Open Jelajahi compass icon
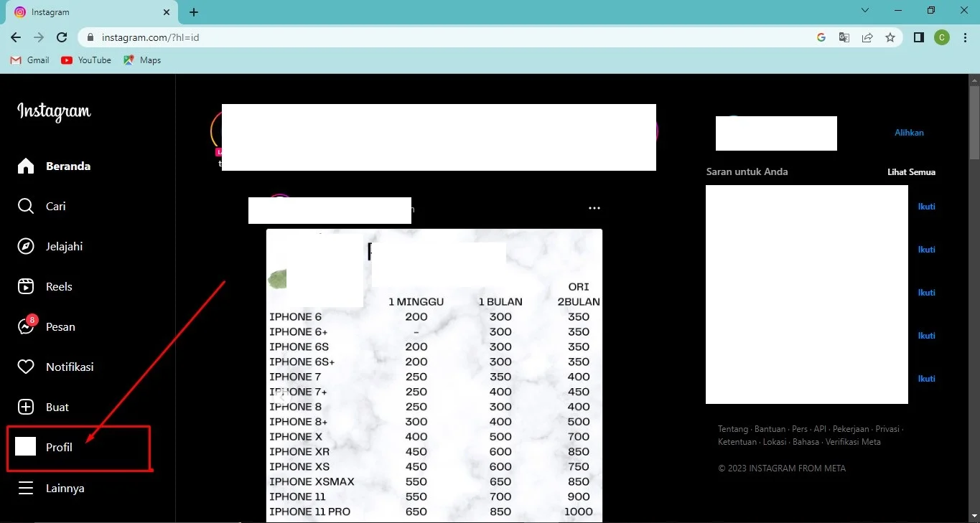 click(x=26, y=247)
